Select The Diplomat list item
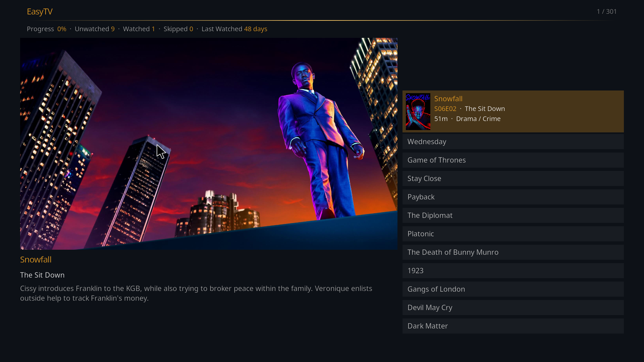Image resolution: width=644 pixels, height=362 pixels. [513, 216]
